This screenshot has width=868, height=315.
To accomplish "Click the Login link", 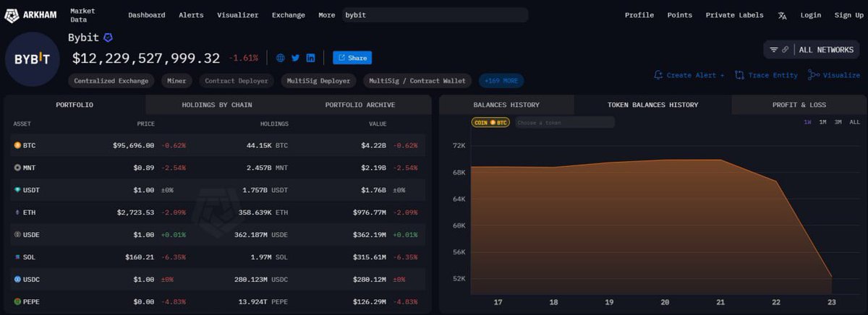I will coord(811,15).
